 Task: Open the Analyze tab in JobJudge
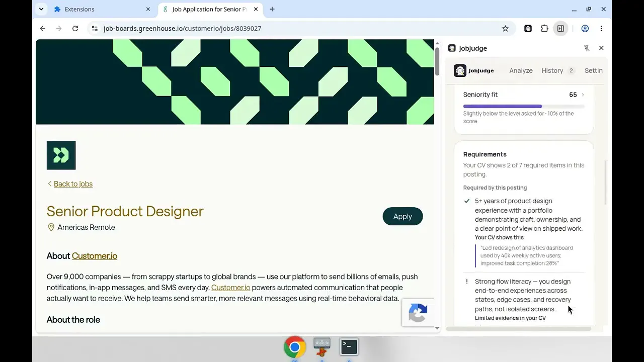click(x=521, y=71)
